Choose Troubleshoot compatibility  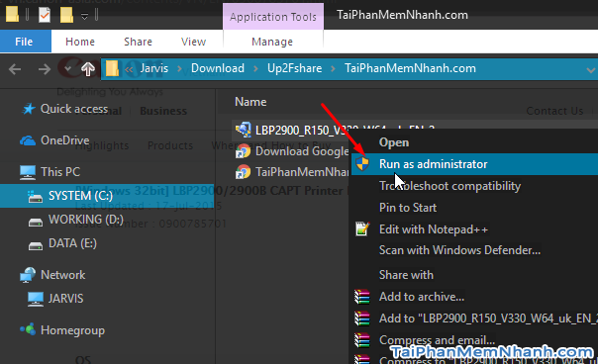(x=450, y=186)
